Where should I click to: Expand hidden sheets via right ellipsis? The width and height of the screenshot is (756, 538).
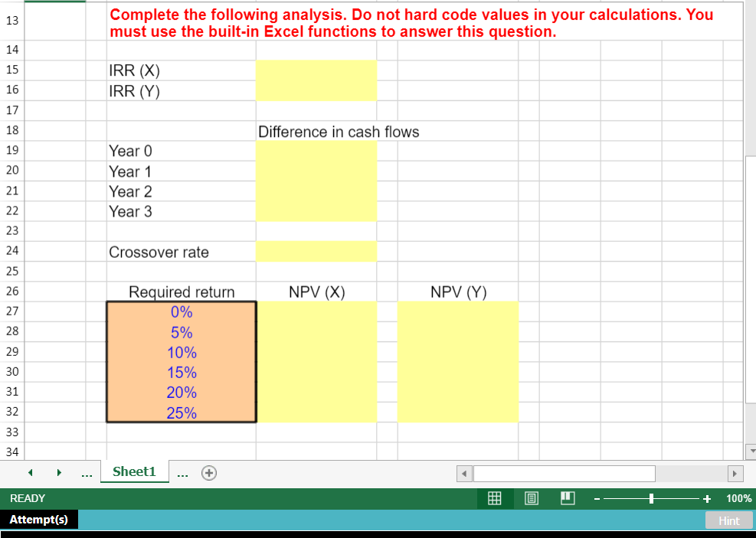pos(182,472)
